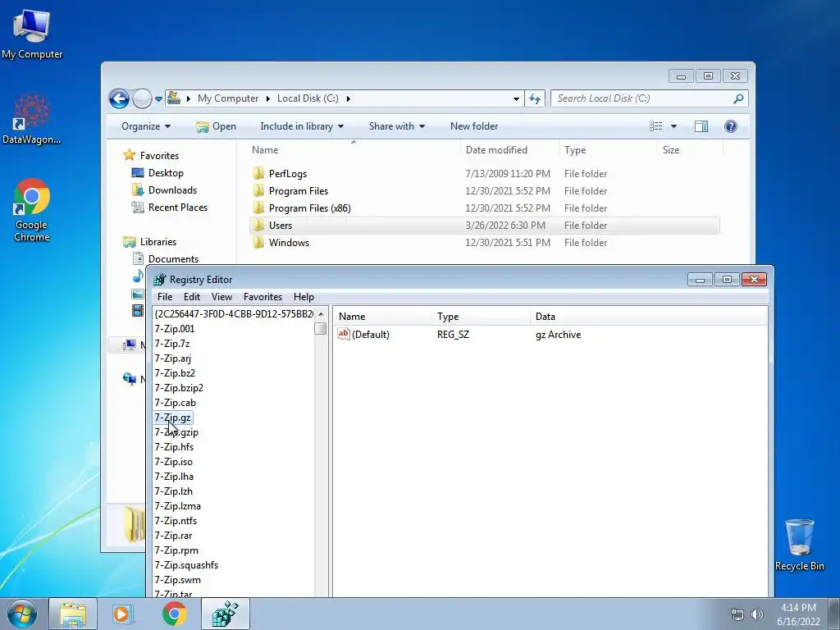
Task: Select Documents under Libraries
Action: 174,258
